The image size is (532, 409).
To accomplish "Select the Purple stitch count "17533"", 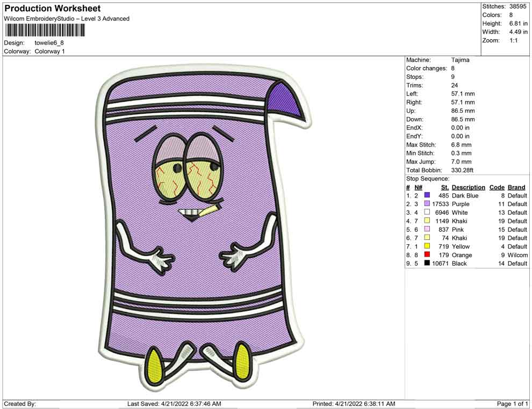I will tap(440, 204).
